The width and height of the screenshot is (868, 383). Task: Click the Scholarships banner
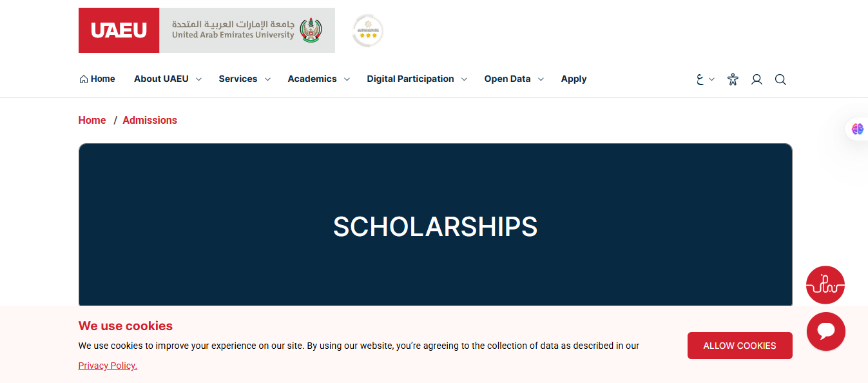(435, 226)
